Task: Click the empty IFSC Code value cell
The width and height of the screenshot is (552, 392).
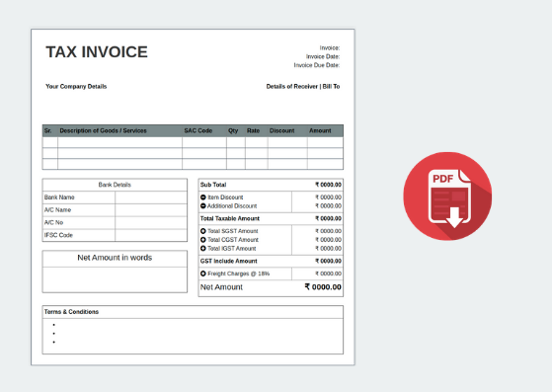Action: 151,235
